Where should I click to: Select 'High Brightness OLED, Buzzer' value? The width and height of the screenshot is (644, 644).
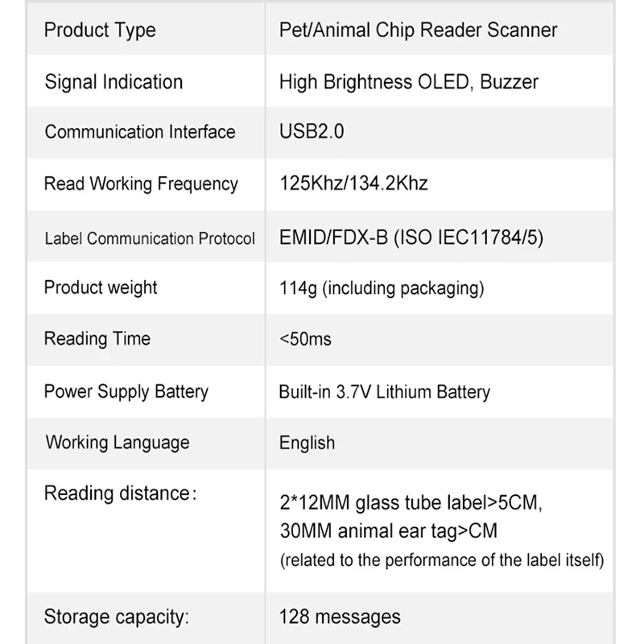pos(408,81)
